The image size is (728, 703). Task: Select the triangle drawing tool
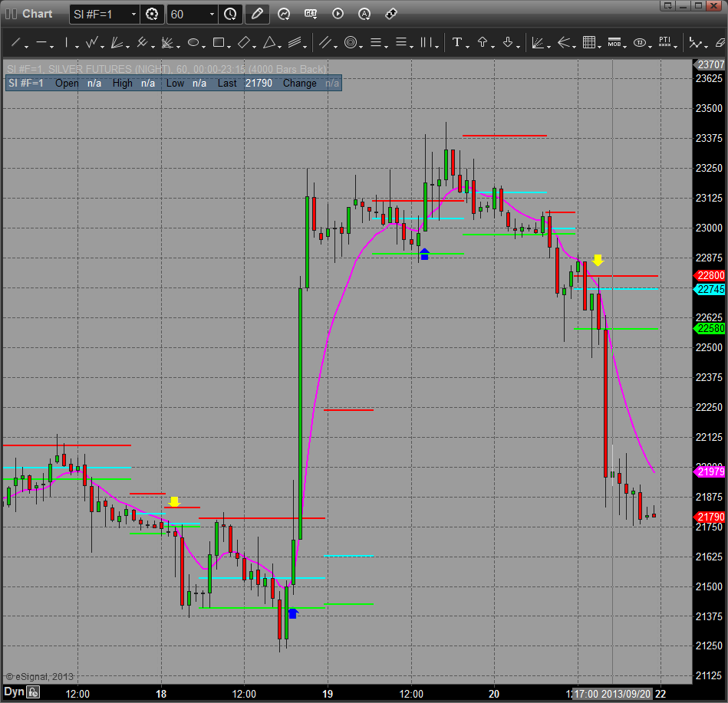269,43
